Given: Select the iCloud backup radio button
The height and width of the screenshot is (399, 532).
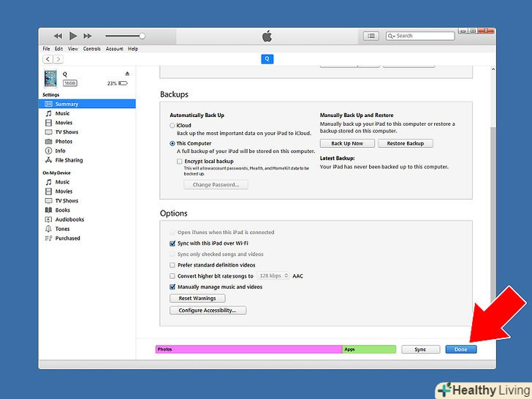Looking at the screenshot, I should click(x=172, y=126).
